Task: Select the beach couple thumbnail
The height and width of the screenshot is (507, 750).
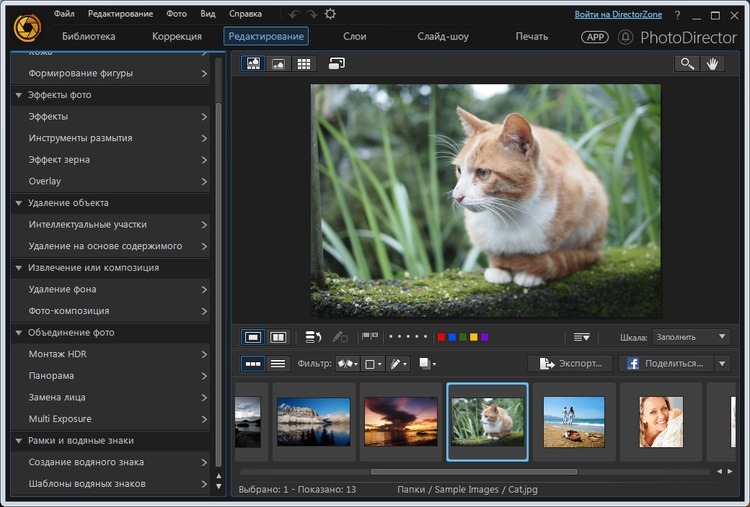Action: (x=574, y=422)
